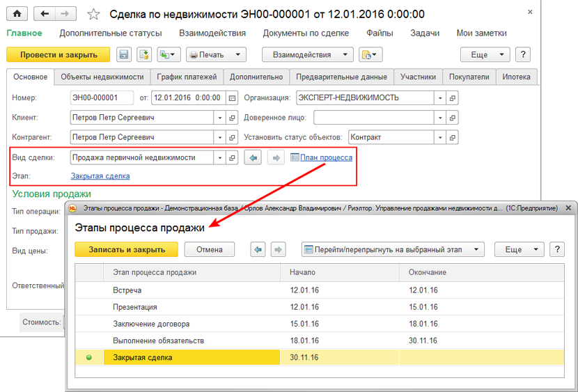Click the Home icon button
This screenshot has width=578, height=392.
tap(17, 14)
